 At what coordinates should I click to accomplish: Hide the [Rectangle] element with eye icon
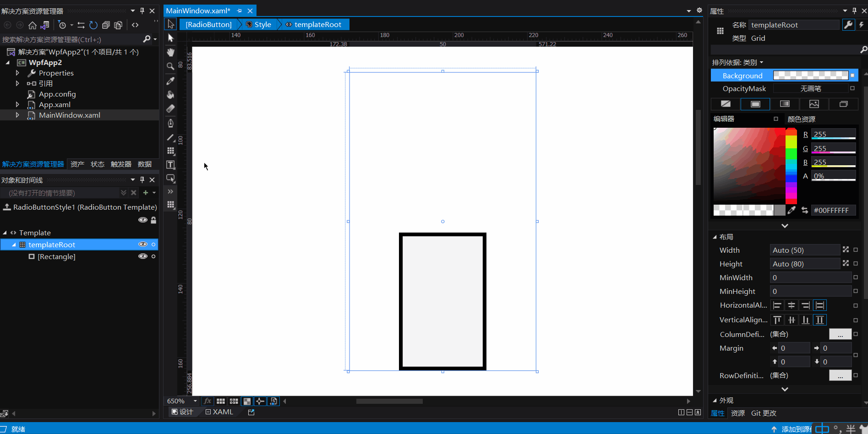tap(143, 256)
